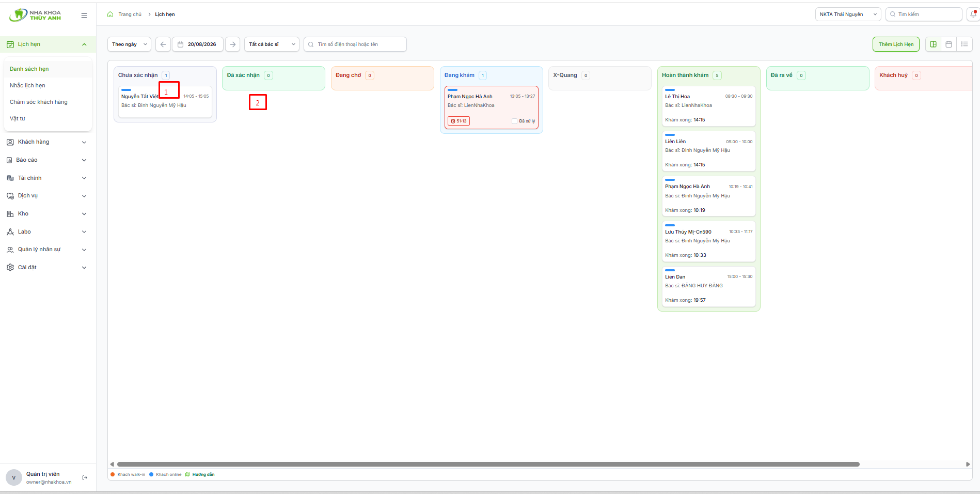
Task: Click the Tìm kiếm global search box
Action: point(924,14)
